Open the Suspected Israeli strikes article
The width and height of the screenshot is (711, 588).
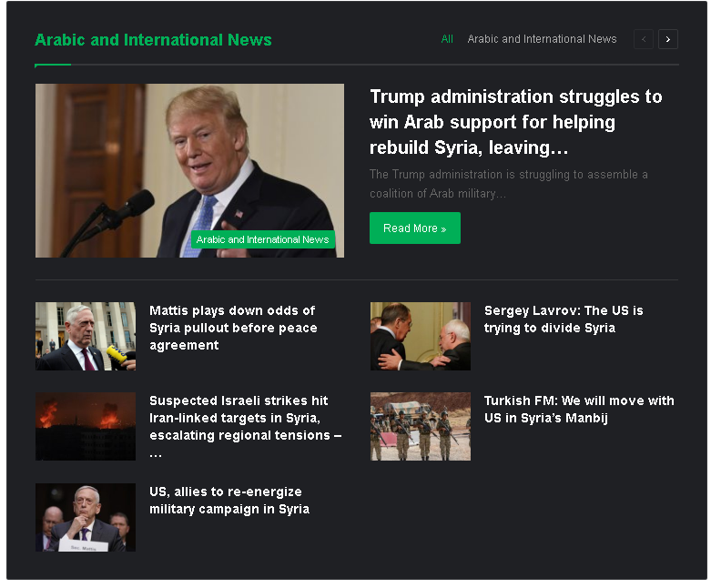245,426
